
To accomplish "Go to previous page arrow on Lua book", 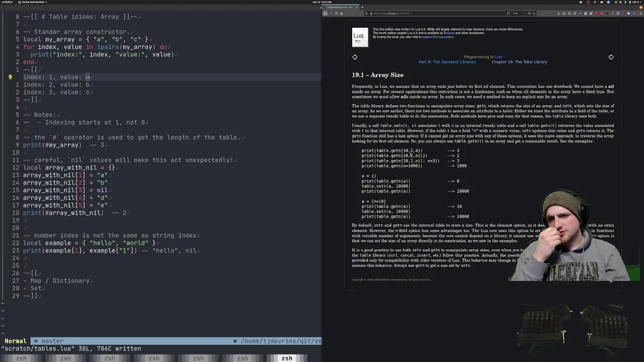I will point(355,57).
